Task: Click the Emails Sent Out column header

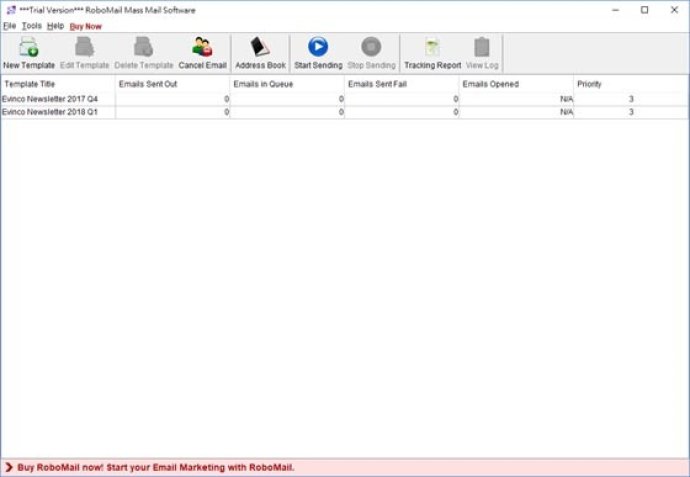Action: [x=172, y=84]
